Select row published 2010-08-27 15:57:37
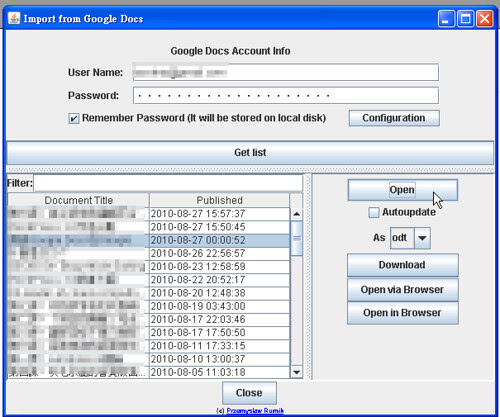This screenshot has width=500, height=417. tap(149, 214)
